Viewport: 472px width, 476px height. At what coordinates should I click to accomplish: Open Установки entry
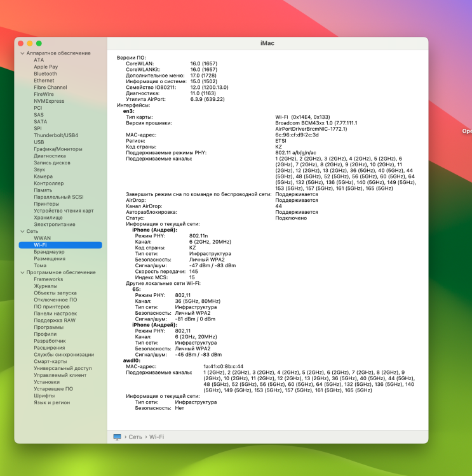point(46,382)
